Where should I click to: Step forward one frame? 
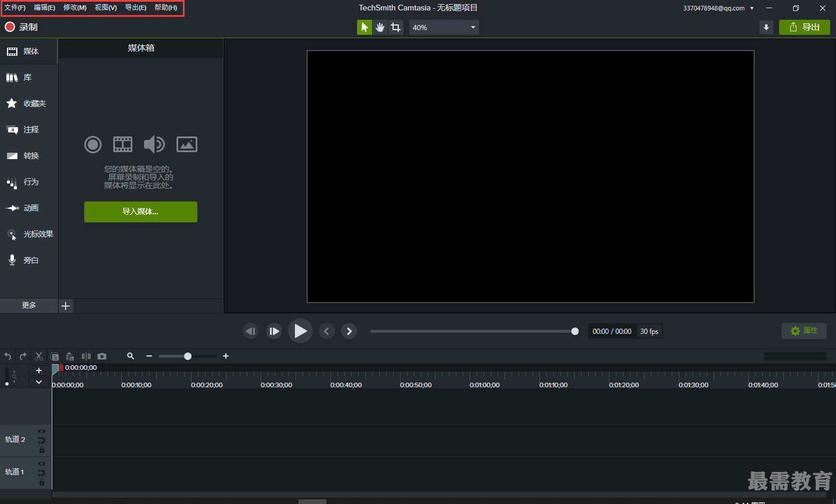click(274, 331)
